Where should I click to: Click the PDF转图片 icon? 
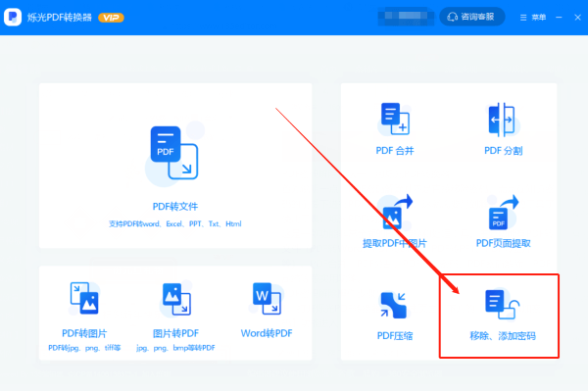click(x=84, y=299)
